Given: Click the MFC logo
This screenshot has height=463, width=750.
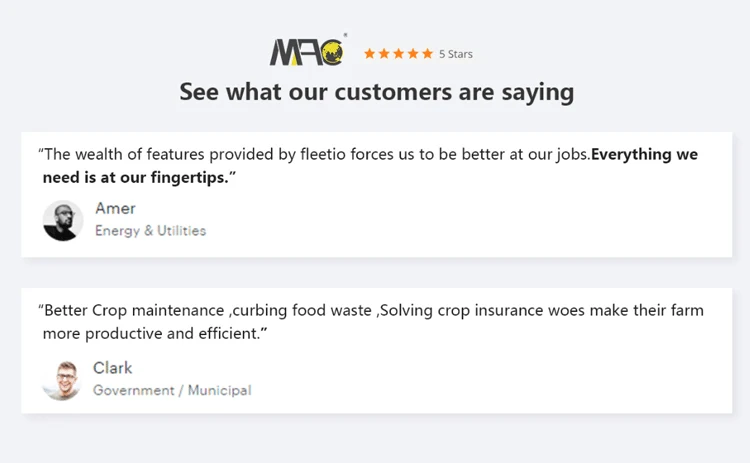Looking at the screenshot, I should pos(307,51).
